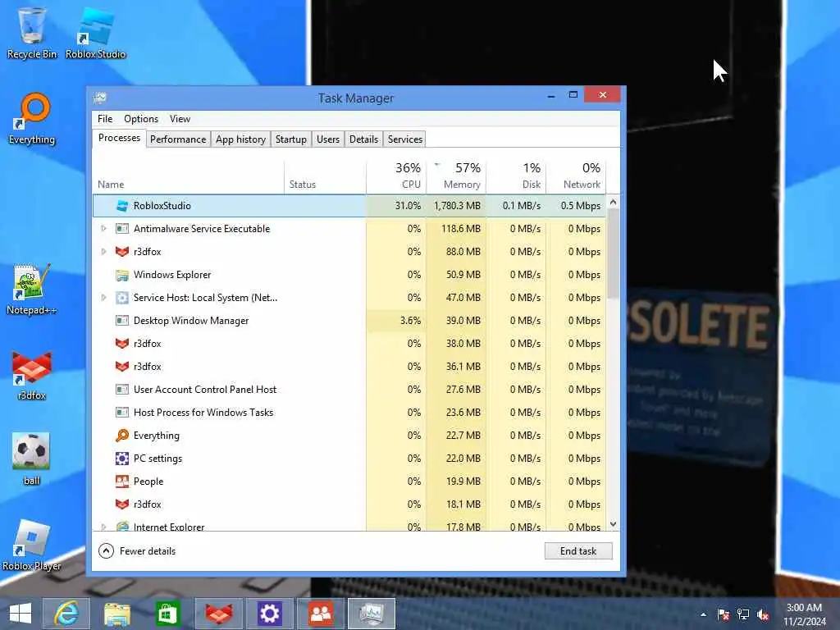The width and height of the screenshot is (840, 630).
Task: Open r3dfox desktop shortcut
Action: (x=32, y=375)
